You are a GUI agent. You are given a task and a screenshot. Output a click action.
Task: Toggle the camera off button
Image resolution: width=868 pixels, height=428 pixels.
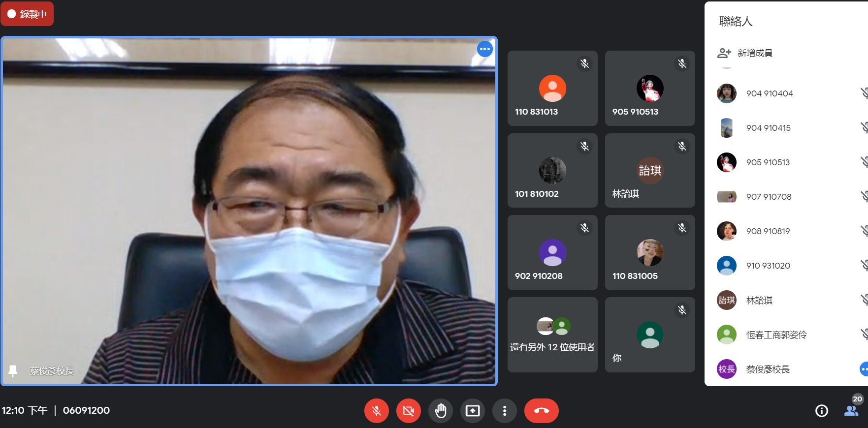point(409,411)
